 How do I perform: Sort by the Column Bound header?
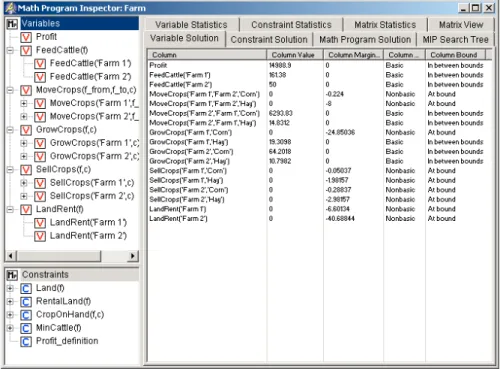tap(455, 55)
